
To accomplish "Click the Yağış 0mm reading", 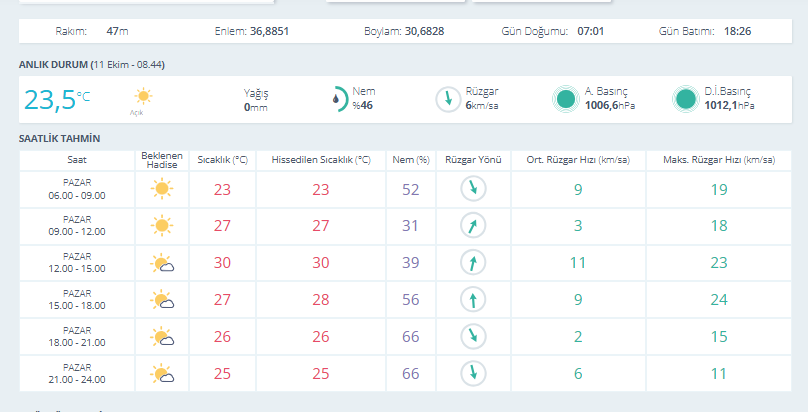I will pos(256,100).
